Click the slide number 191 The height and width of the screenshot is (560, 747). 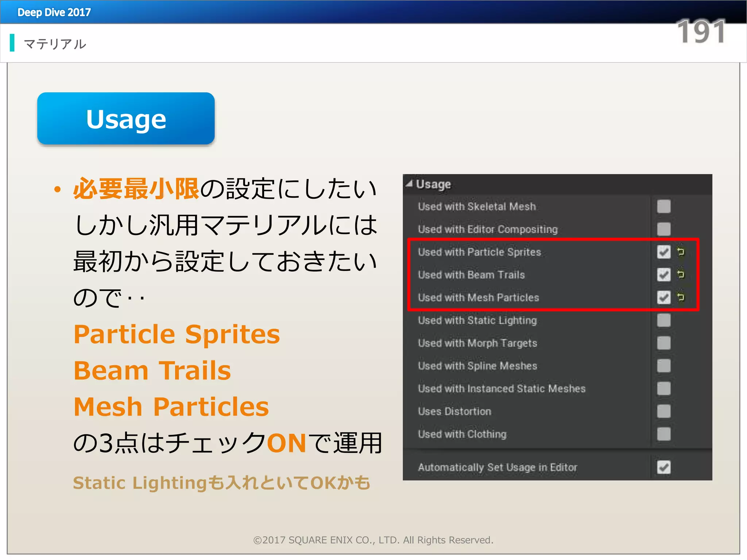coord(701,32)
